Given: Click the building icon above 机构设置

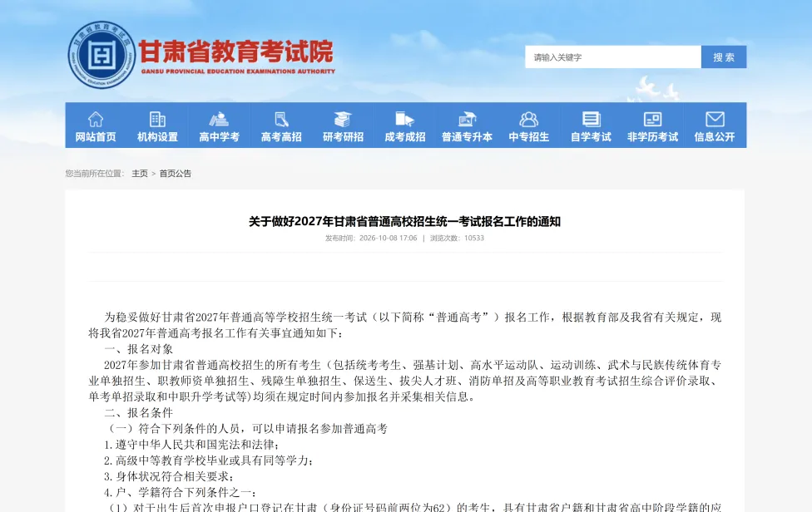Looking at the screenshot, I should [157, 119].
